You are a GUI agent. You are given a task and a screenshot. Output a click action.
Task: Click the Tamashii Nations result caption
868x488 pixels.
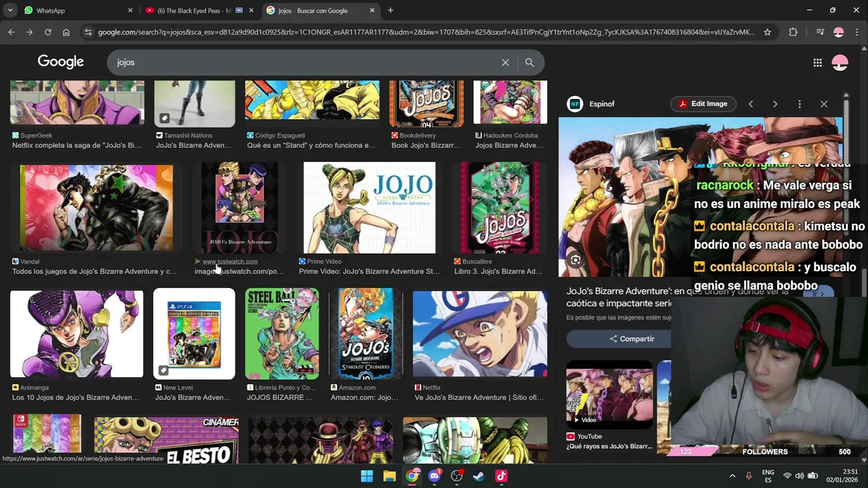[193, 145]
